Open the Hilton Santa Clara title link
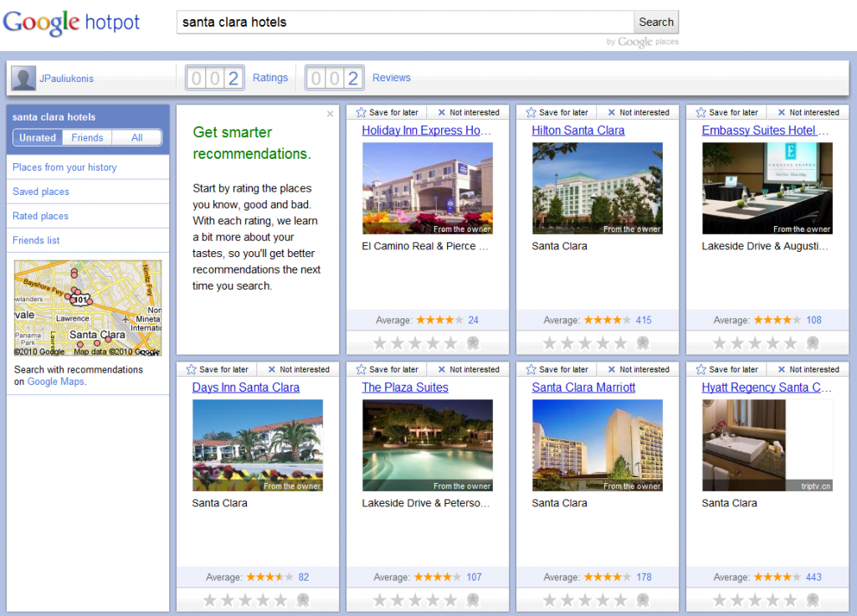 click(x=578, y=130)
